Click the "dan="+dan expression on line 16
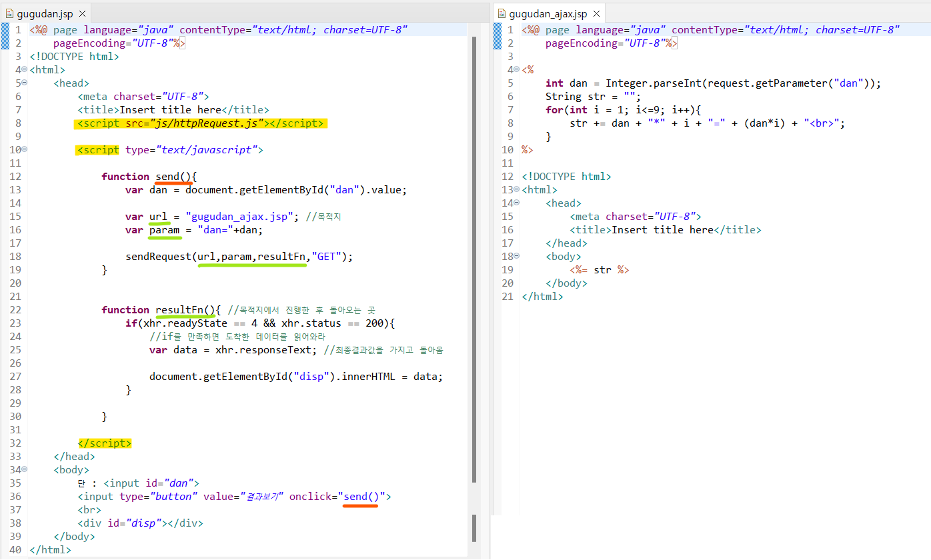This screenshot has height=560, width=931. click(230, 229)
